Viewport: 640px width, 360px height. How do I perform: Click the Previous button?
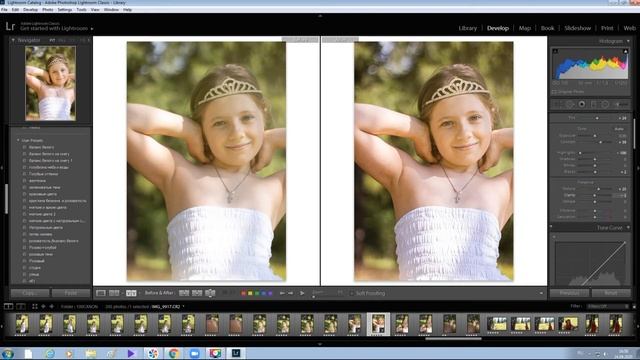coord(569,293)
